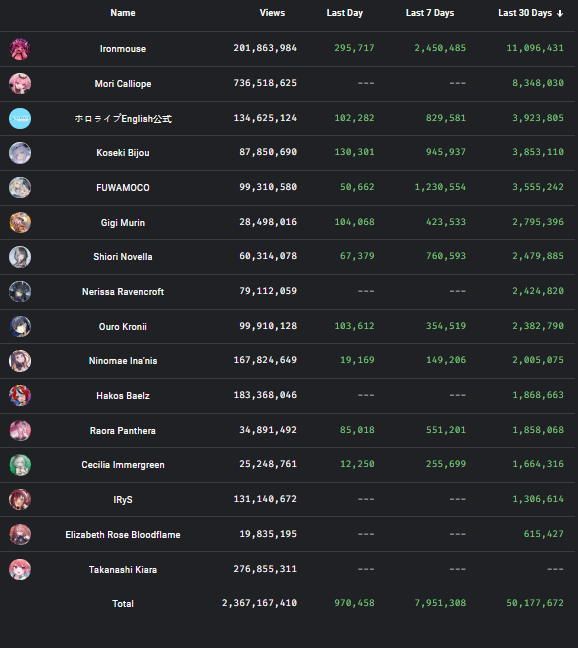Sort by the Name column header

pyautogui.click(x=123, y=13)
